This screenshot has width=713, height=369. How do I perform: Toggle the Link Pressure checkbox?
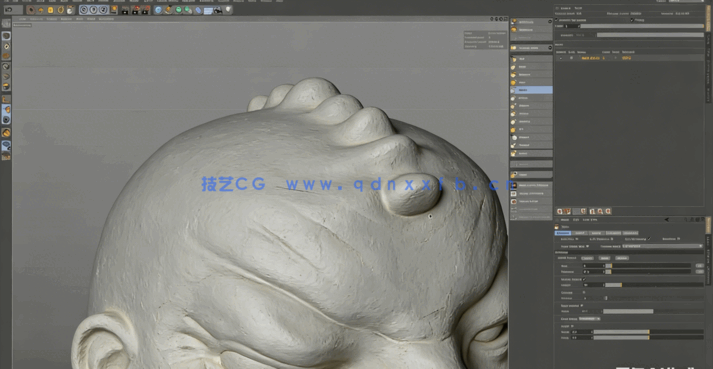(x=612, y=239)
